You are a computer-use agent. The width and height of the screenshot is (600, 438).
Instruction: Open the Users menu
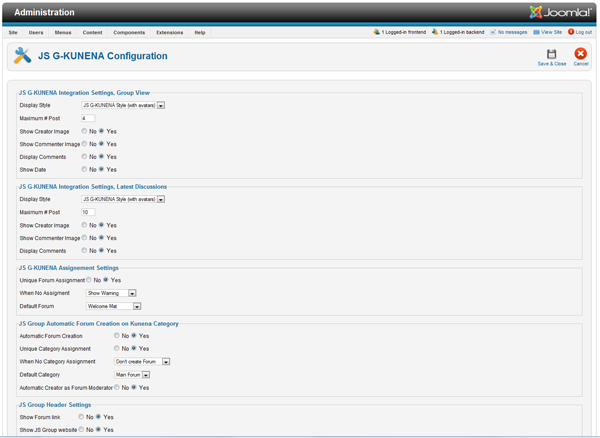35,33
